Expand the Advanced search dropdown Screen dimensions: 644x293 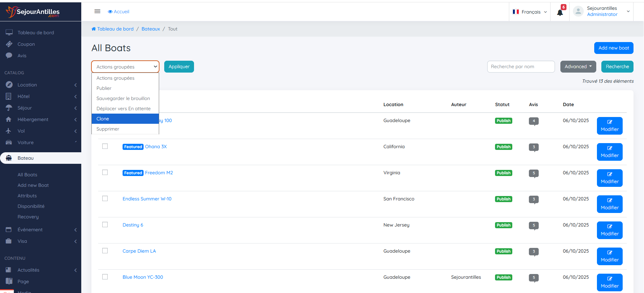pos(578,66)
